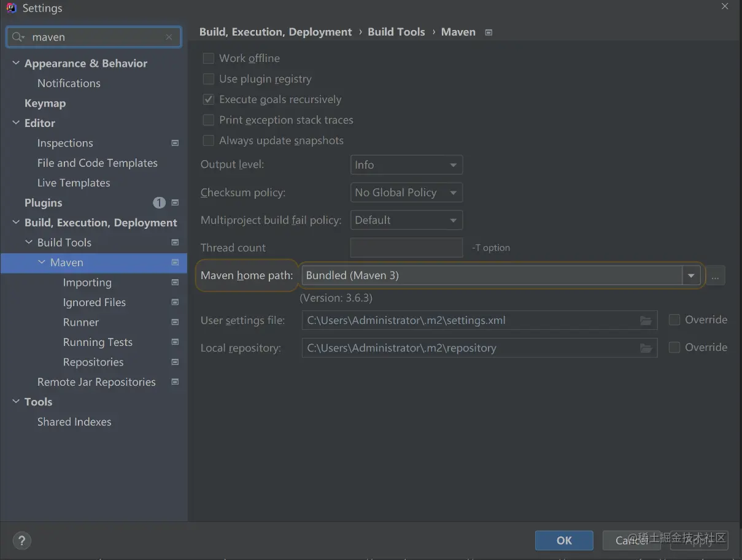The image size is (742, 560).
Task: Open the Checksum policy dropdown
Action: pyautogui.click(x=406, y=193)
